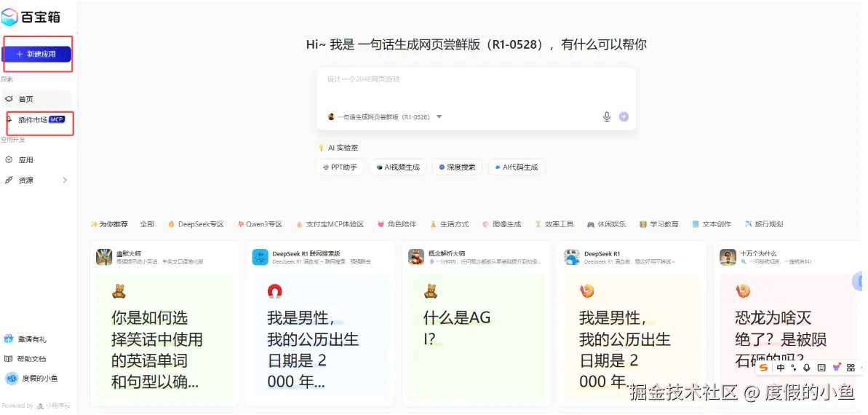Click the DeepSeek R1 联网搜索版 app icon

pos(260,257)
